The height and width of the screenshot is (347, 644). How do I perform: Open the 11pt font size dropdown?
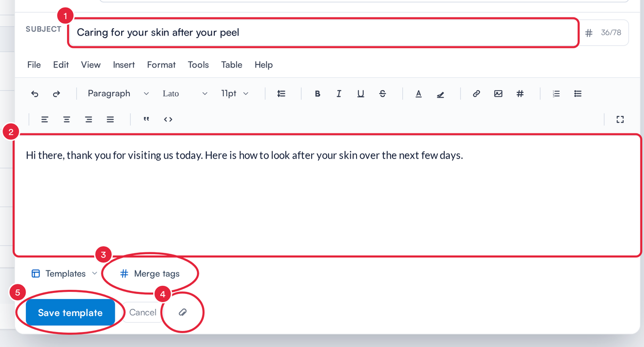(x=235, y=94)
